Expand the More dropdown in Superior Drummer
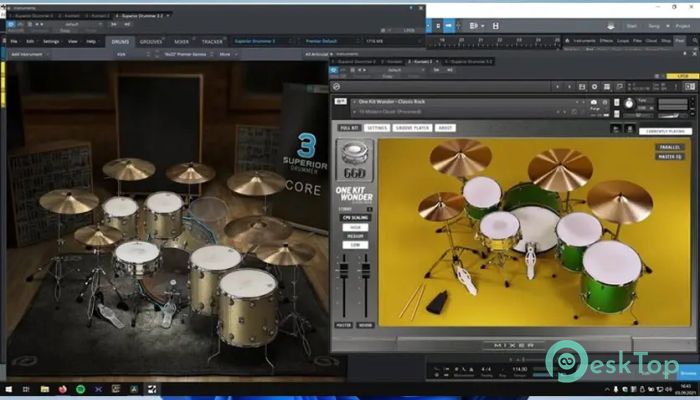Image resolution: width=700 pixels, height=400 pixels. point(229,54)
